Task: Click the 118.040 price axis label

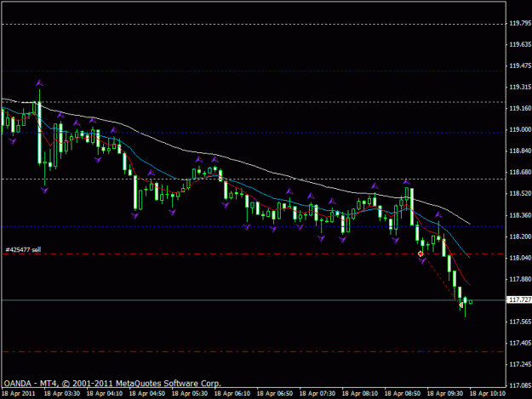Action: 520,258
